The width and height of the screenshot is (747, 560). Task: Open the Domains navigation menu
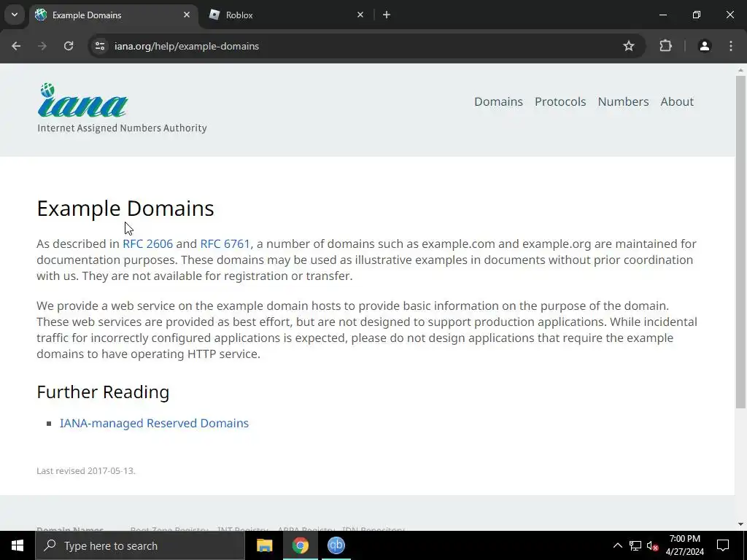[x=498, y=101]
